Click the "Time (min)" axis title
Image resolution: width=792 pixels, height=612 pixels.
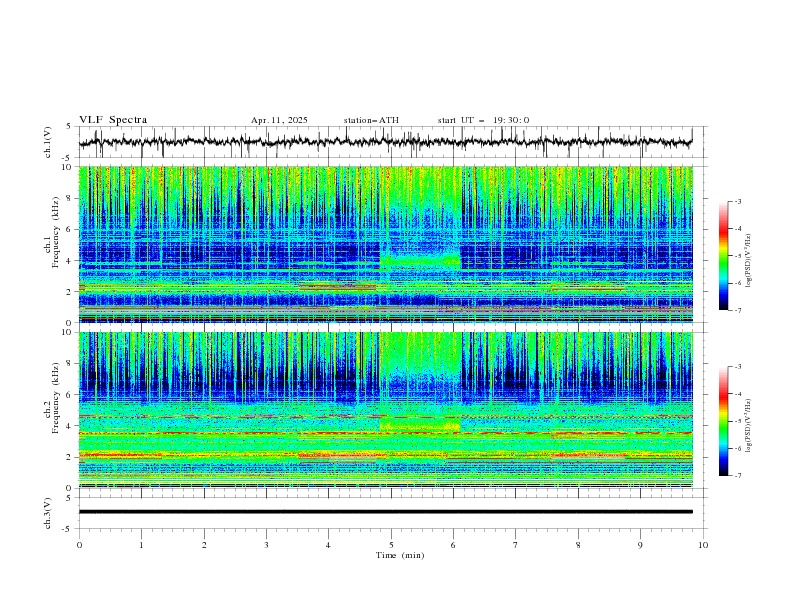tap(400, 555)
